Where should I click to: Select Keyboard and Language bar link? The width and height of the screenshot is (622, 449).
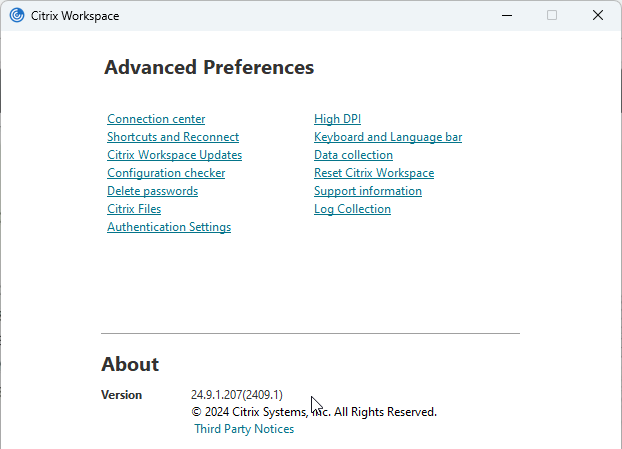pos(388,137)
